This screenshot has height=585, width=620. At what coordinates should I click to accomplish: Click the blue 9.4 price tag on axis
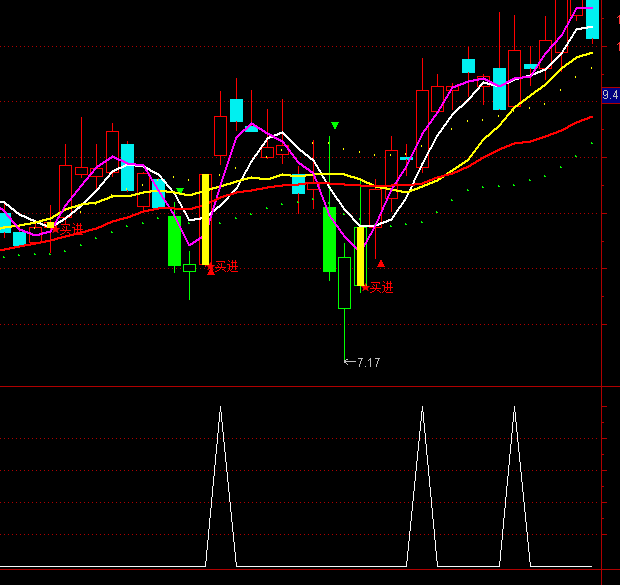click(610, 95)
